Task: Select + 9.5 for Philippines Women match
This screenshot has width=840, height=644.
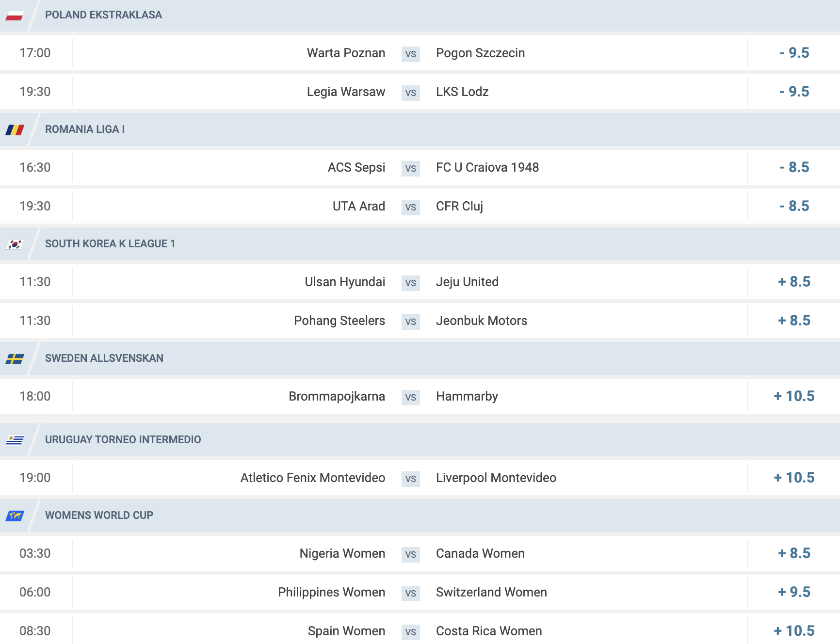Action: point(794,592)
